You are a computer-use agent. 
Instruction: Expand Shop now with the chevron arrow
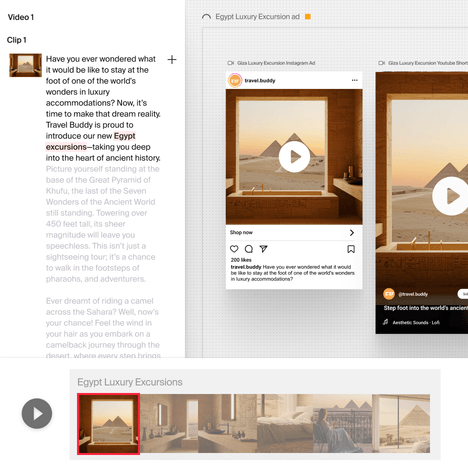click(352, 233)
